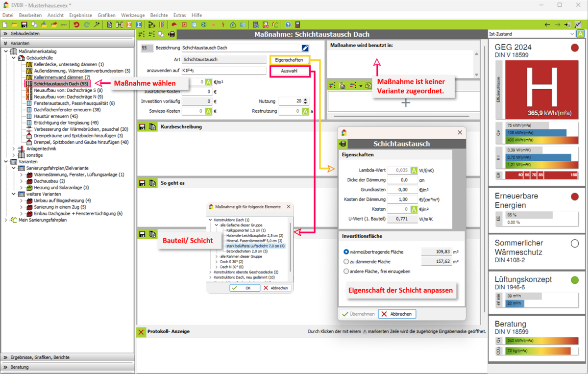This screenshot has width=588, height=374.
Task: Choose 'andere Fläche, frei einzugeben' radio option
Action: tap(346, 271)
